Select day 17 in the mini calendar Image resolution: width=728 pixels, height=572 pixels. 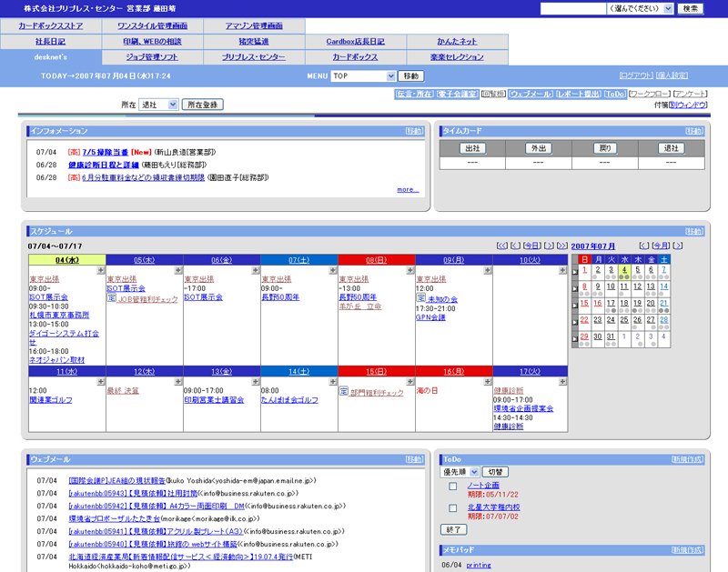(611, 303)
